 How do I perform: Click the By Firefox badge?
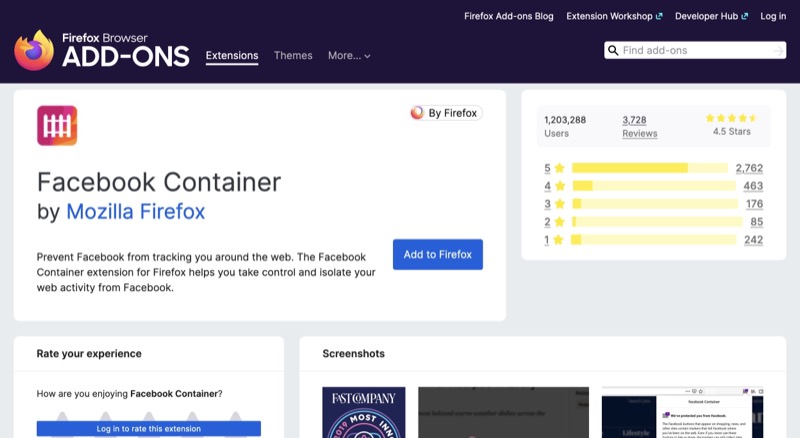click(446, 113)
